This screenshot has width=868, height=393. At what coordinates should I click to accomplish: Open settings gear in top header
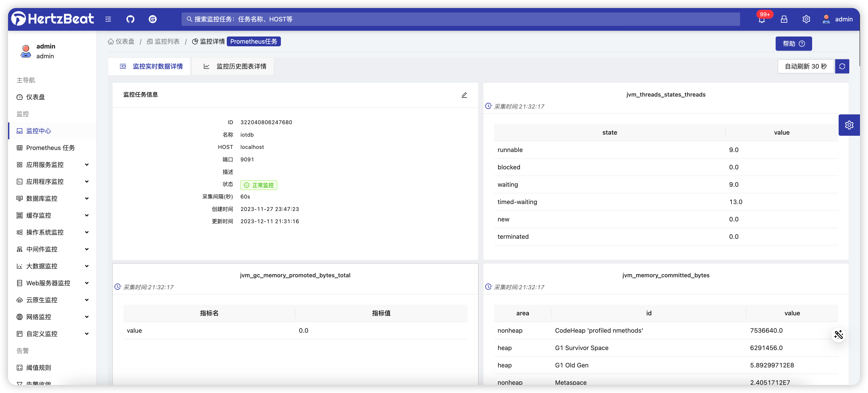coord(806,19)
